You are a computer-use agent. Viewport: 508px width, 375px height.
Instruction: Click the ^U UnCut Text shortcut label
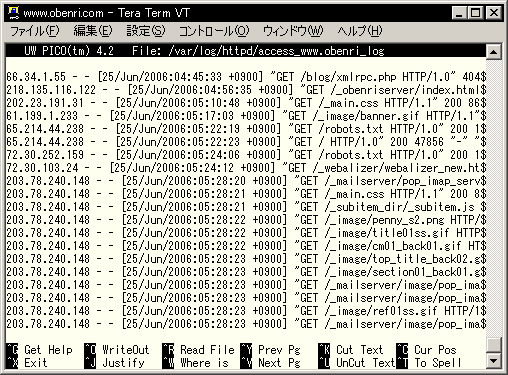(357, 363)
